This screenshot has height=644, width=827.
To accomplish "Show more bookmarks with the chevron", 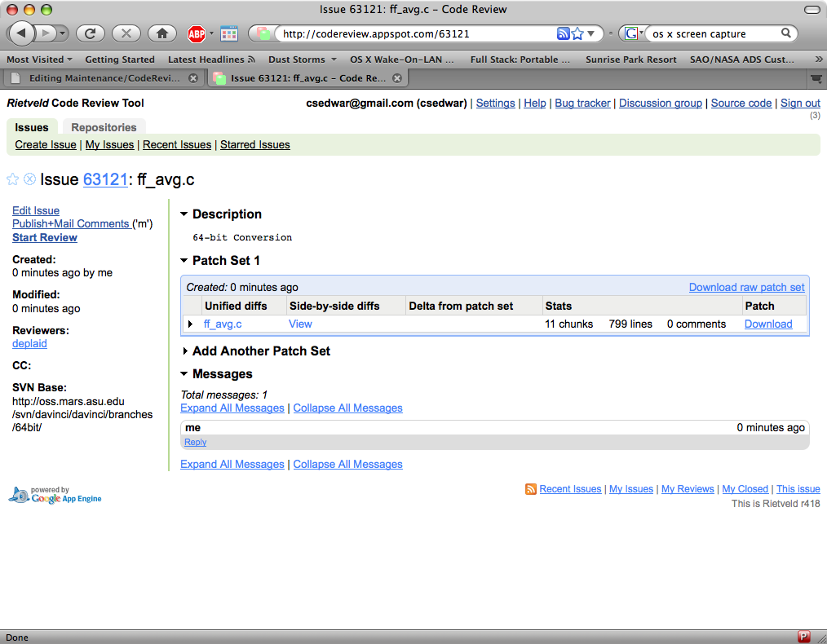I will [818, 59].
